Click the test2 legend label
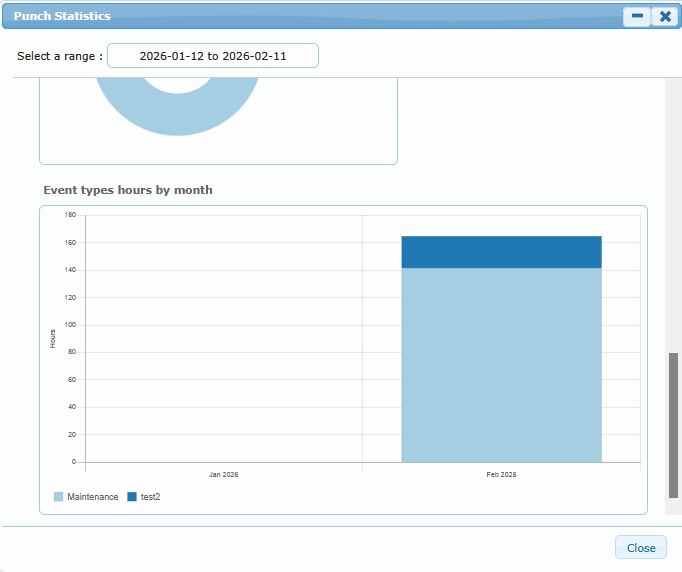 click(x=150, y=497)
